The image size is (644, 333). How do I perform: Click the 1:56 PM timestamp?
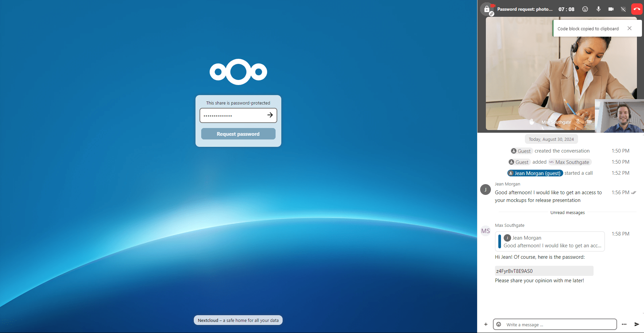click(x=620, y=193)
